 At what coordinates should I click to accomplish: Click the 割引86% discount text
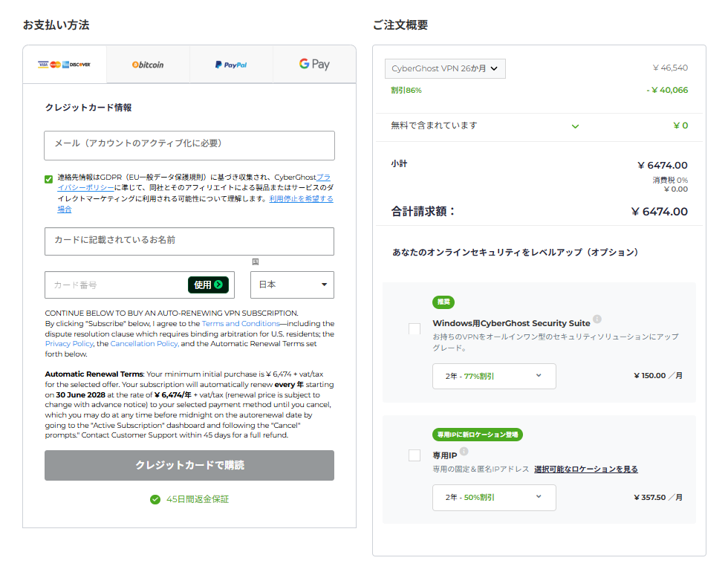coord(406,90)
